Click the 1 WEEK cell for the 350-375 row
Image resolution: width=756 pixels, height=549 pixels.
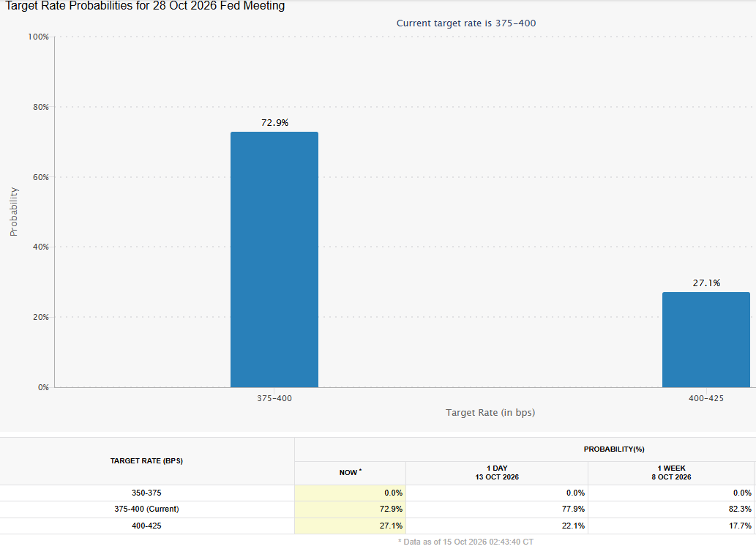click(671, 493)
